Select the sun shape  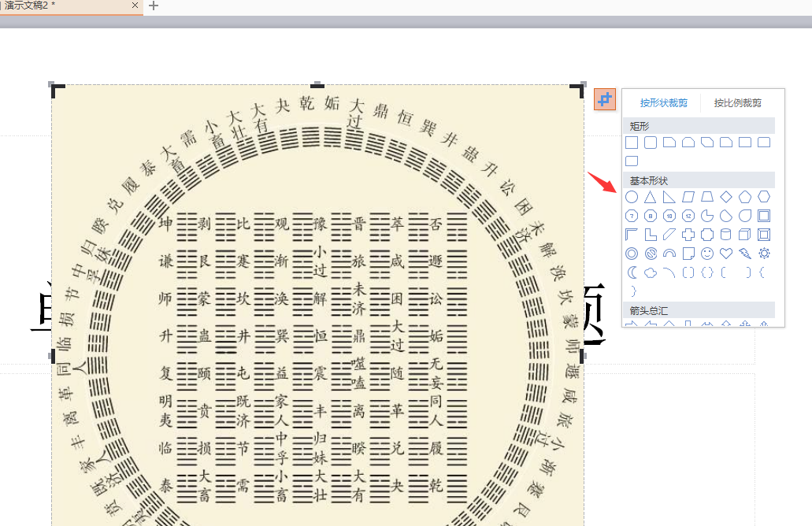click(x=764, y=254)
